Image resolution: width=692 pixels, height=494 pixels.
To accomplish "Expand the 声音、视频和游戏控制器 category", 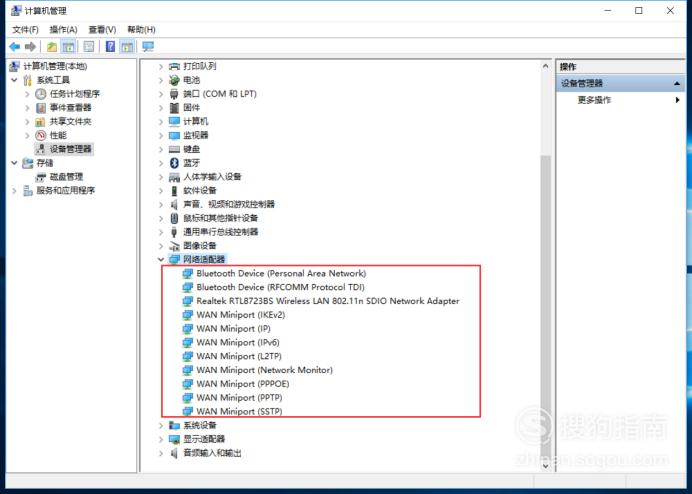I will [161, 204].
